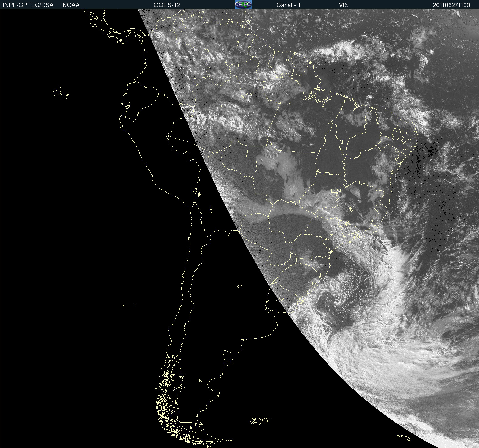Click the INPE/CPTEC/DSA header label
The height and width of the screenshot is (448, 479).
28,5
